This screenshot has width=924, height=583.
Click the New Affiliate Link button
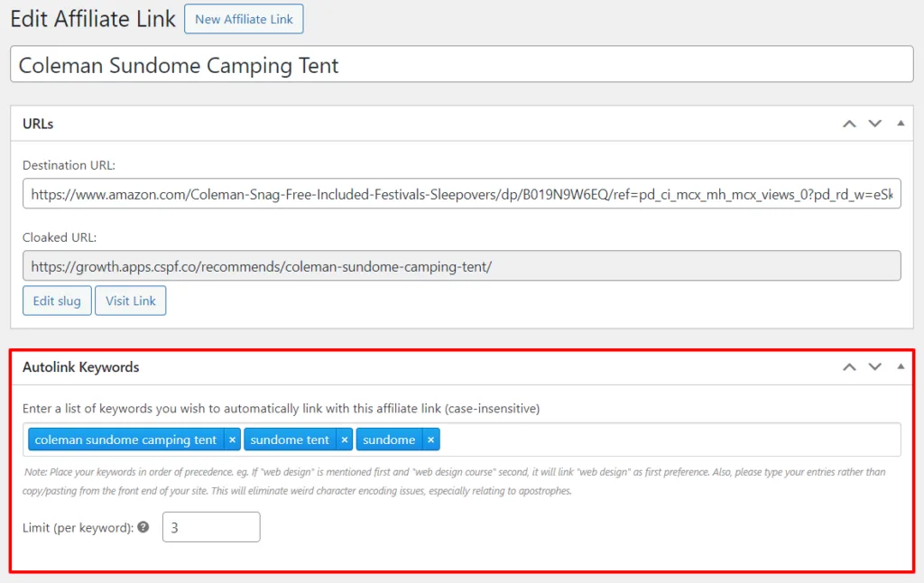[244, 19]
